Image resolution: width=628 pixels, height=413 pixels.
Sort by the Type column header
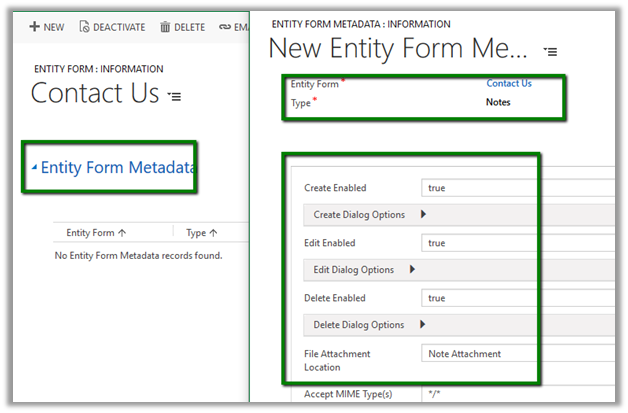(201, 233)
